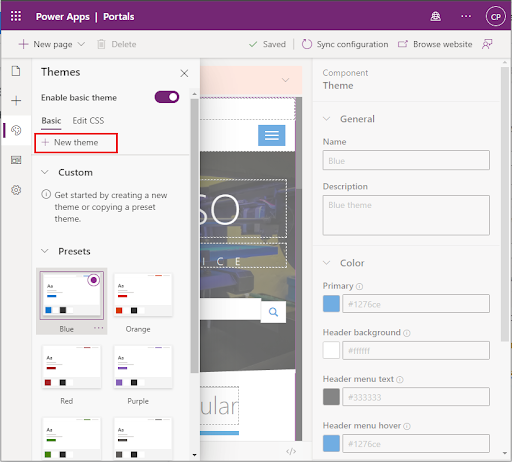Expand the chevron in the preview banner
Screen dimensions: 512x462
click(x=285, y=80)
